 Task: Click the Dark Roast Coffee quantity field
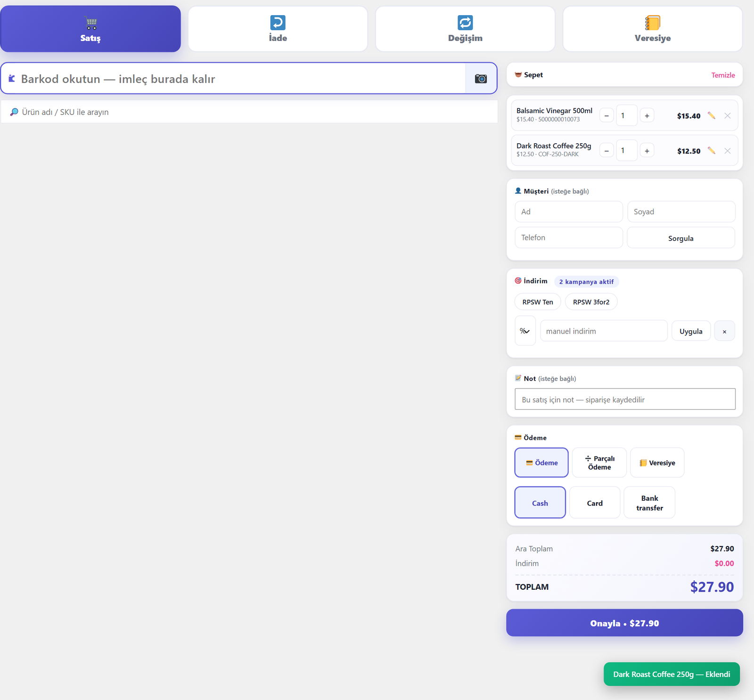click(x=627, y=151)
